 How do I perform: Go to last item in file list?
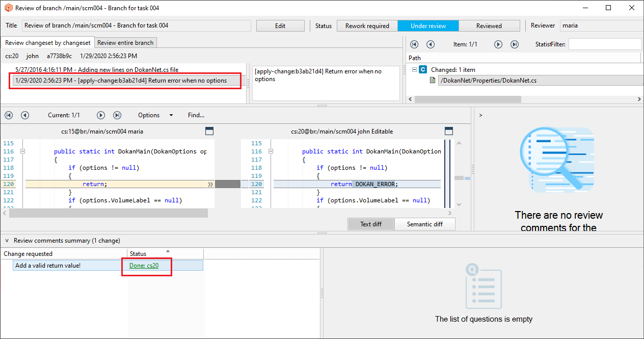pos(515,44)
